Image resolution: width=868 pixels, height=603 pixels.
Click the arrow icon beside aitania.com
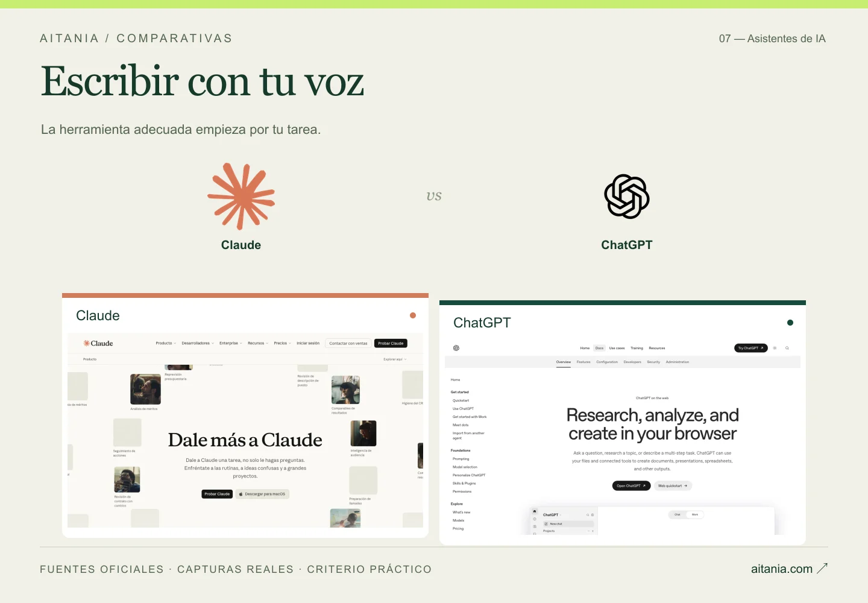822,568
